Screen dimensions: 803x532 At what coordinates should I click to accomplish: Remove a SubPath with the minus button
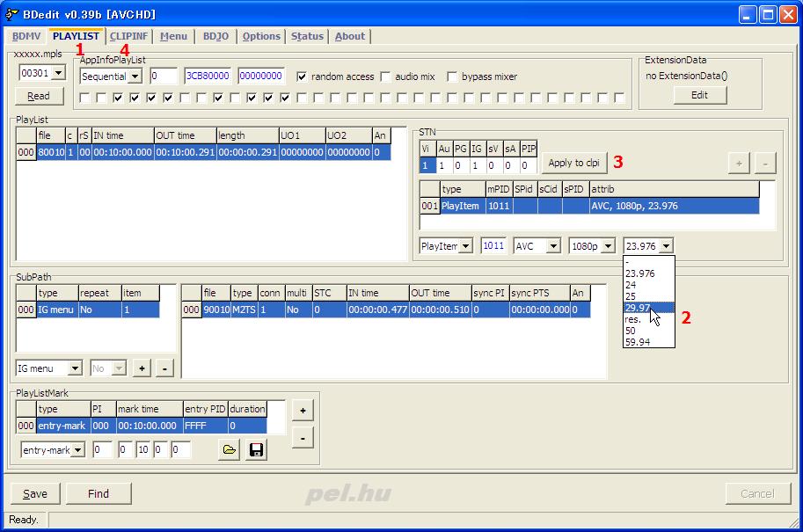(x=164, y=368)
